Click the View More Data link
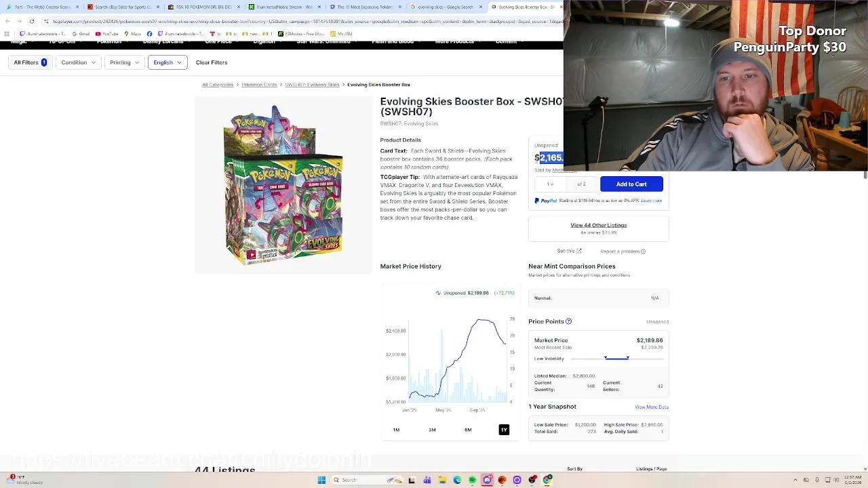 (x=652, y=407)
